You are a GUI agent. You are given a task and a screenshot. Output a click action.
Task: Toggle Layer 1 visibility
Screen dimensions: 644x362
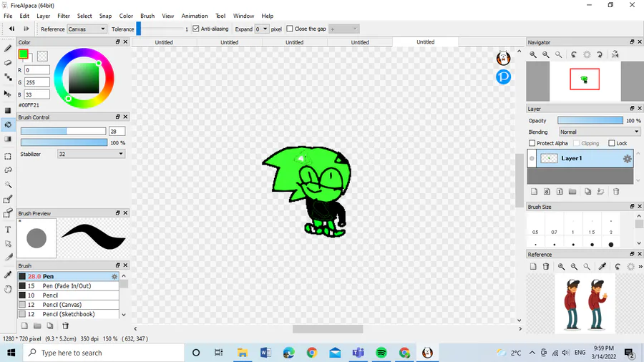tap(532, 158)
